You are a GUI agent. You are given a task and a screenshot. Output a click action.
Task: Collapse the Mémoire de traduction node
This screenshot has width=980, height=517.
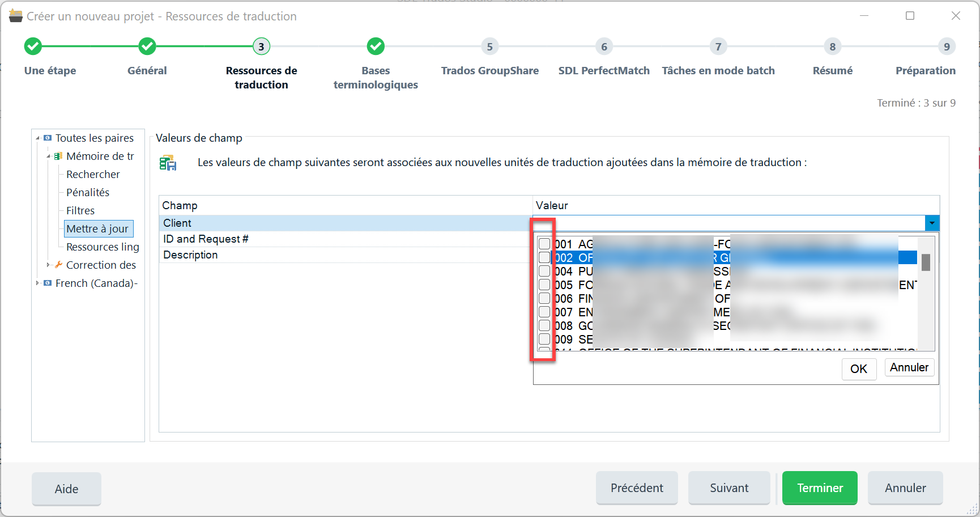pyautogui.click(x=49, y=156)
